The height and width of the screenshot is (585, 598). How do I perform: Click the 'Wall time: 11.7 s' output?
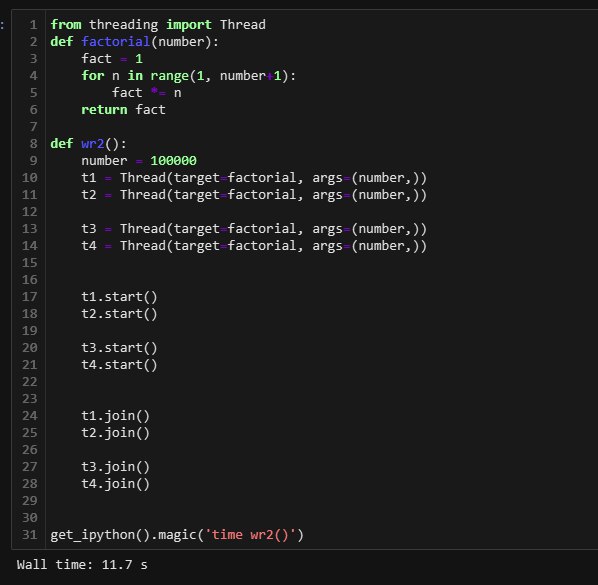82,565
